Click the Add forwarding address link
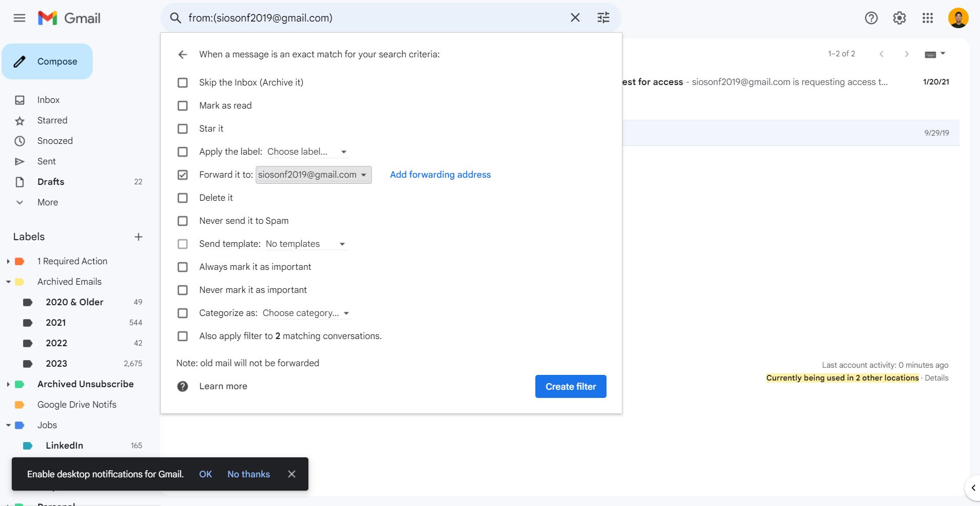 [x=440, y=175]
